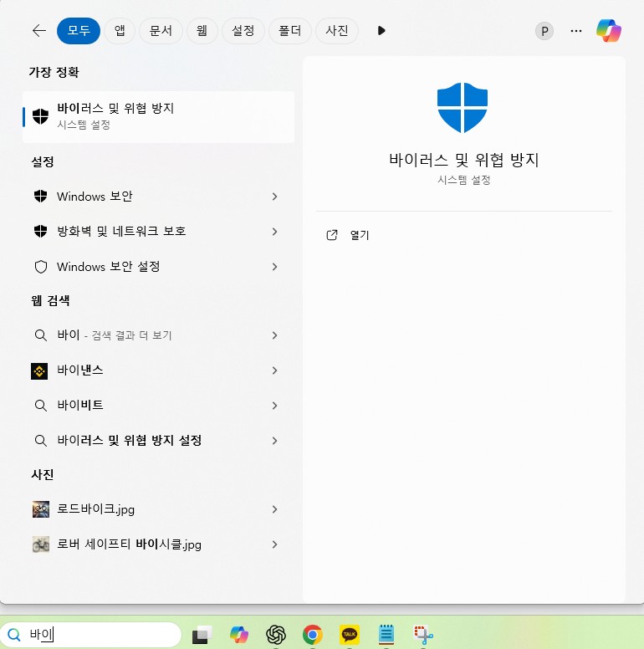Open Task View from the taskbar
The height and width of the screenshot is (649, 644).
(x=202, y=635)
